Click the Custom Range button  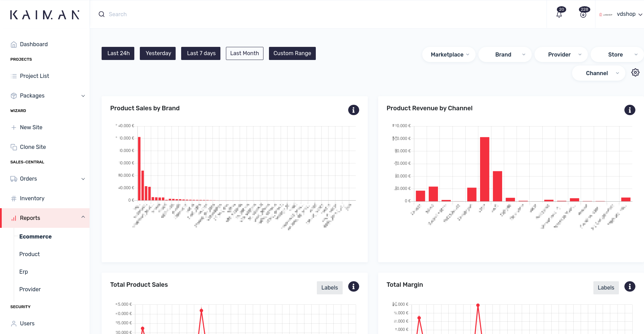point(292,53)
